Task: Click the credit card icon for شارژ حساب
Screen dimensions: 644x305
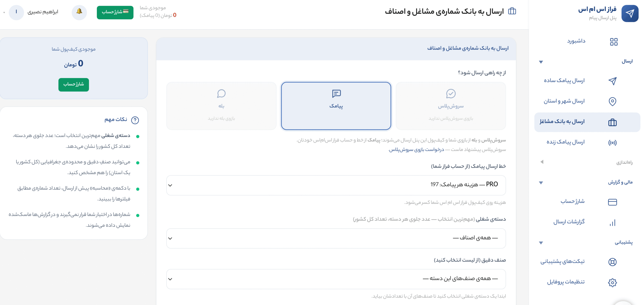Action: click(x=612, y=202)
